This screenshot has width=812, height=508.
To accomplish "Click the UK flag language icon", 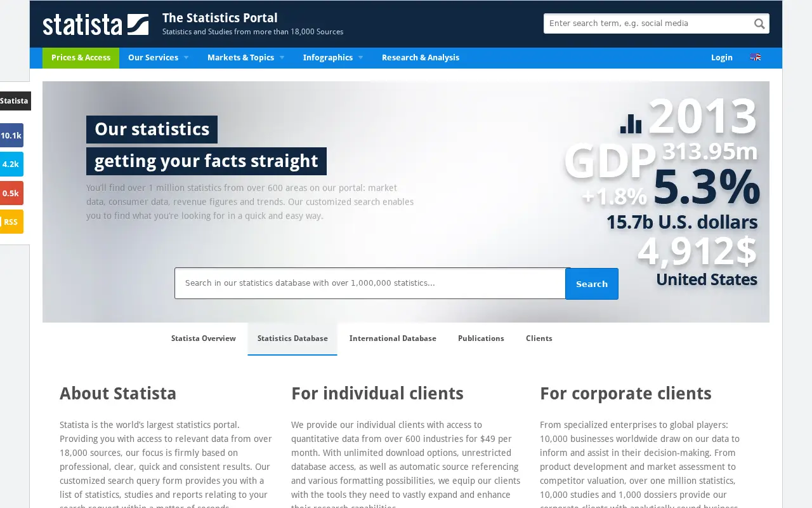I will (755, 57).
